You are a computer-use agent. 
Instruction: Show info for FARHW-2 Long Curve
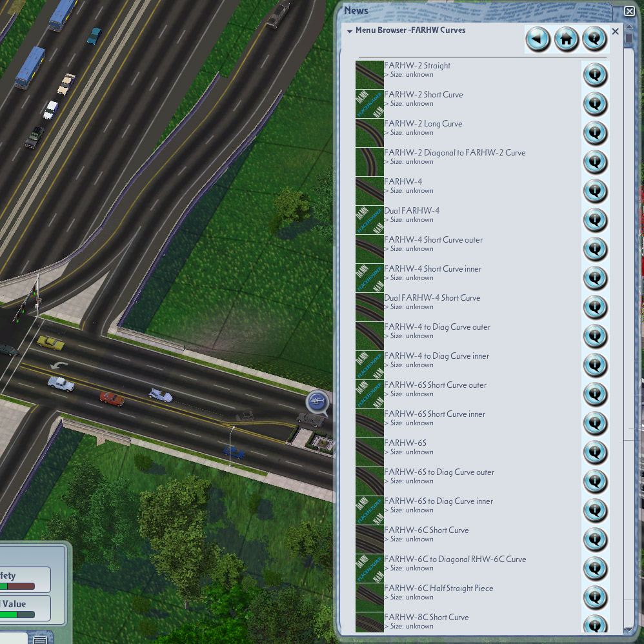coord(595,133)
